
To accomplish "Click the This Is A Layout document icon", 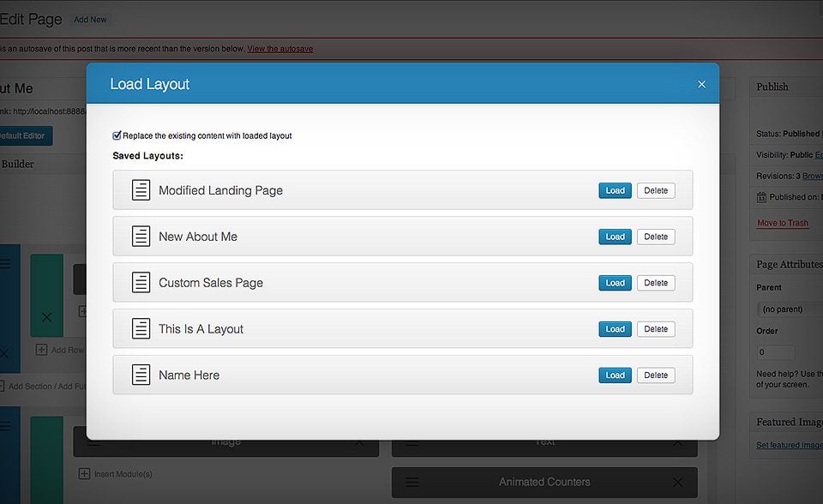I will pyautogui.click(x=141, y=328).
